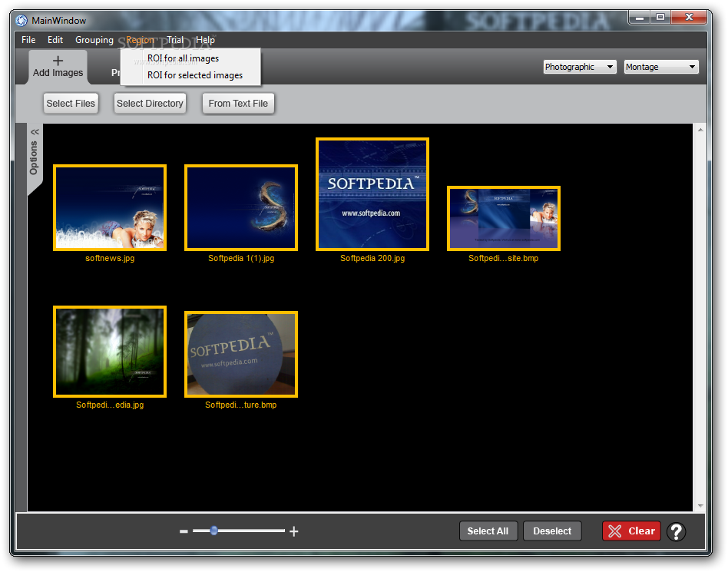Select the softnews.jpg thumbnail
The height and width of the screenshot is (572, 728).
(110, 207)
